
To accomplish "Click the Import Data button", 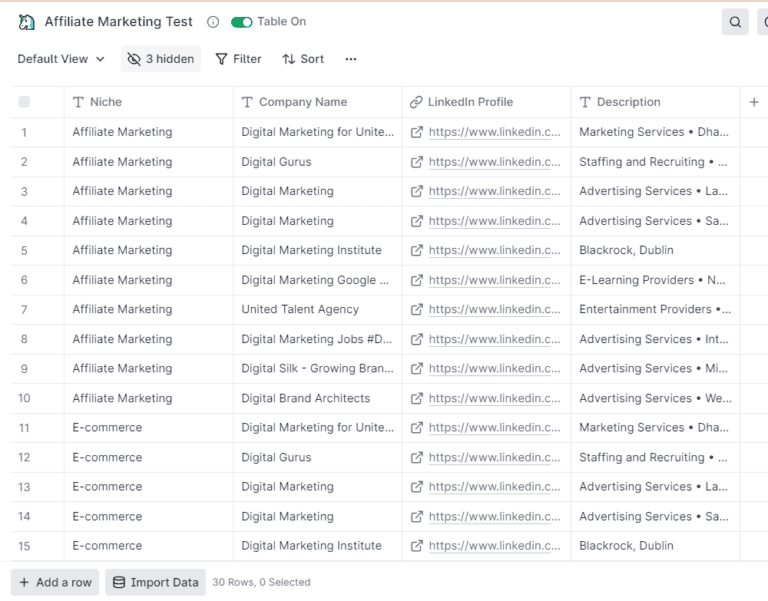I will click(155, 582).
